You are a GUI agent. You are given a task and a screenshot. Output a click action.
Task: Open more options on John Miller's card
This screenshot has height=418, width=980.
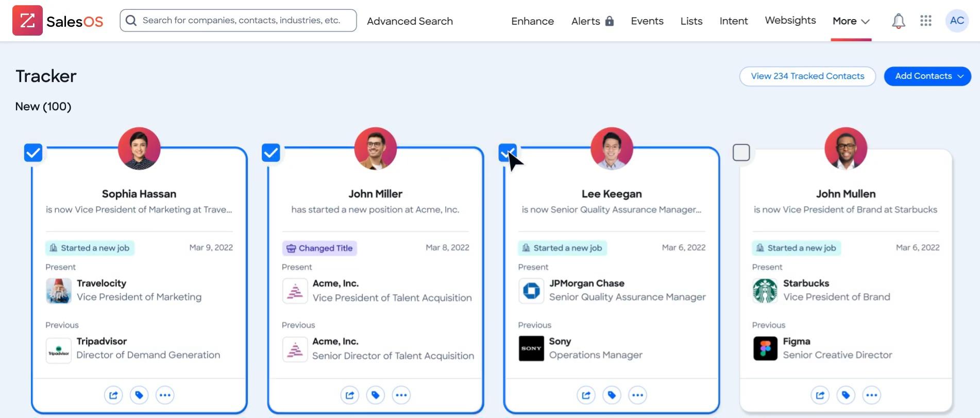(x=401, y=395)
